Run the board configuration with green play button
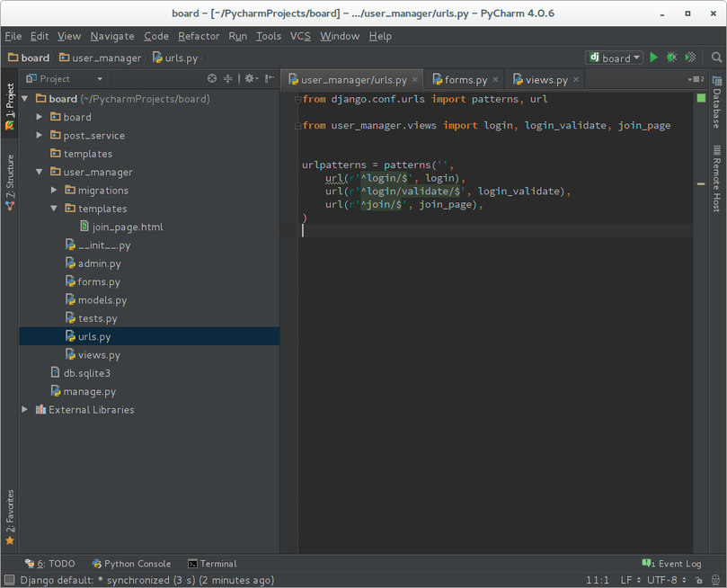 (x=653, y=58)
